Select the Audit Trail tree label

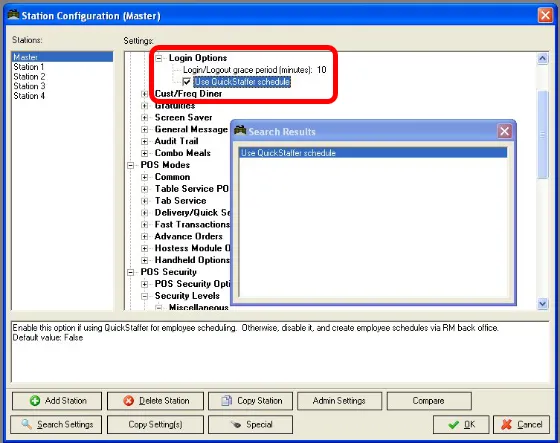[176, 141]
